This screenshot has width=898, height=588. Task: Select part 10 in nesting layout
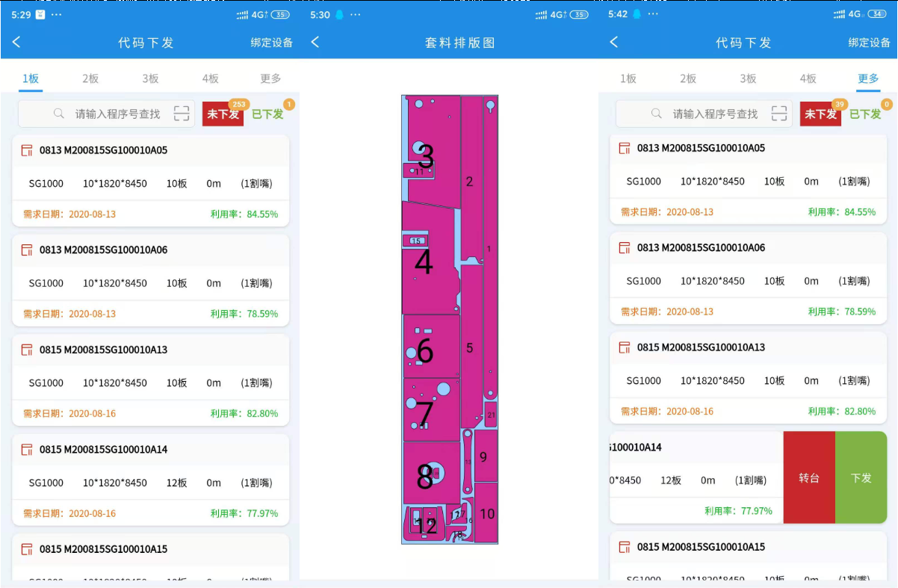point(487,513)
